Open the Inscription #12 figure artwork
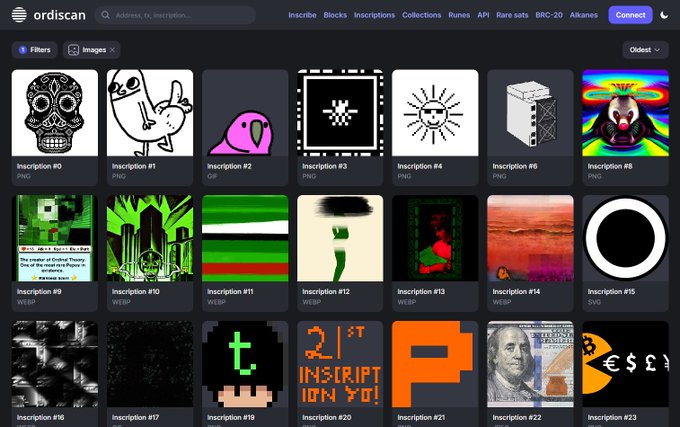Viewport: 680px width, 427px height. click(340, 238)
